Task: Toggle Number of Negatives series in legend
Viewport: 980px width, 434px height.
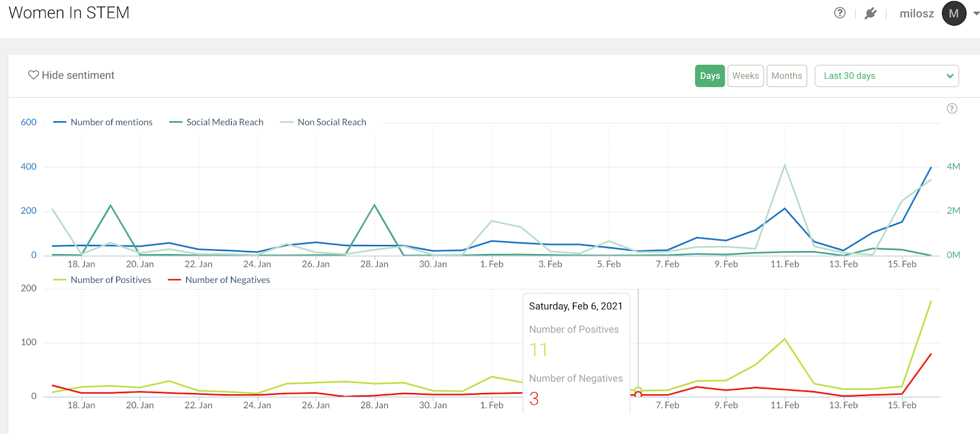Action: 219,280
